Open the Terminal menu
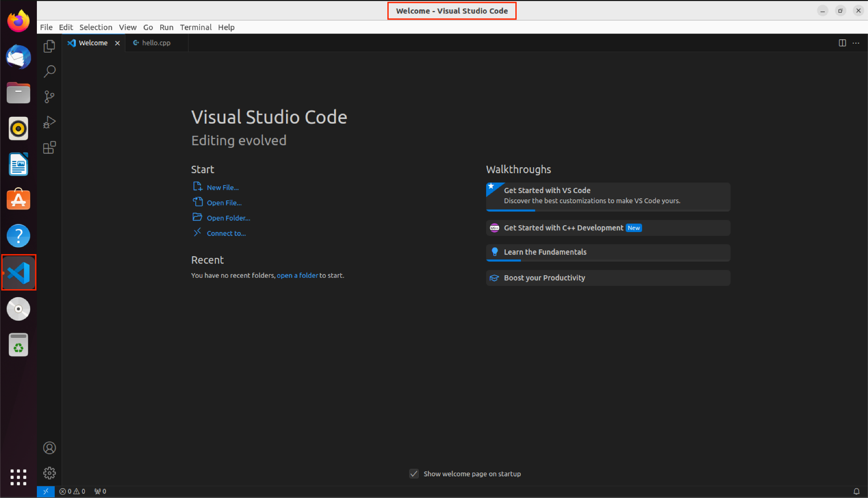Image resolution: width=868 pixels, height=498 pixels. tap(196, 27)
